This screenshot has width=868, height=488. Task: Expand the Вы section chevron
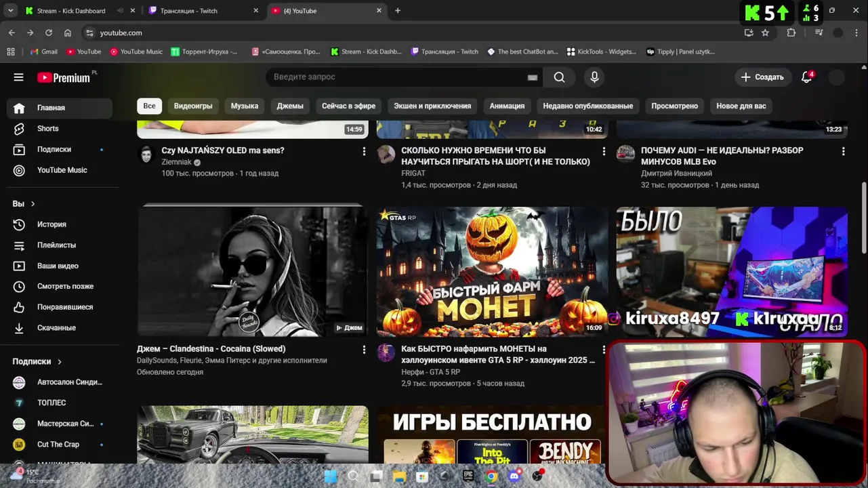[x=33, y=204]
